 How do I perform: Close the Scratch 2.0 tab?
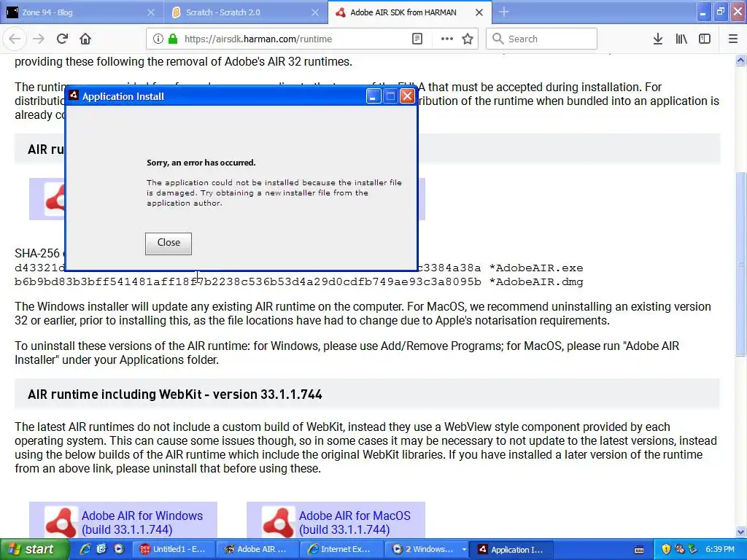point(315,12)
